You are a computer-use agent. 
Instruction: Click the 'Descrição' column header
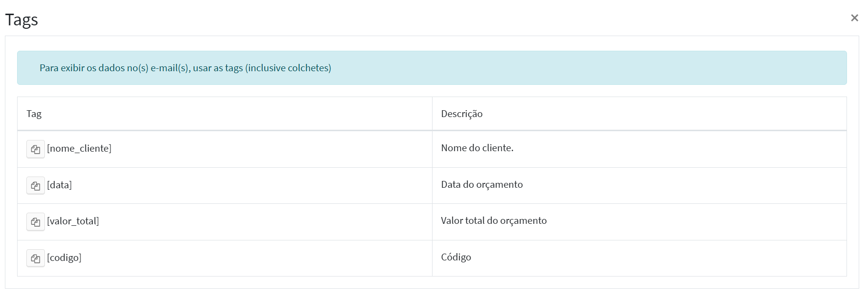462,114
